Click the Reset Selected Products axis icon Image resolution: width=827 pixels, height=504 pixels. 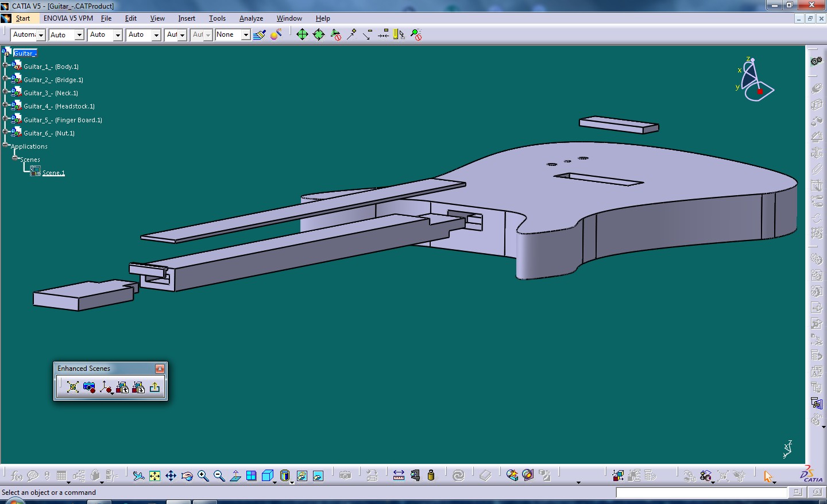[x=106, y=387]
